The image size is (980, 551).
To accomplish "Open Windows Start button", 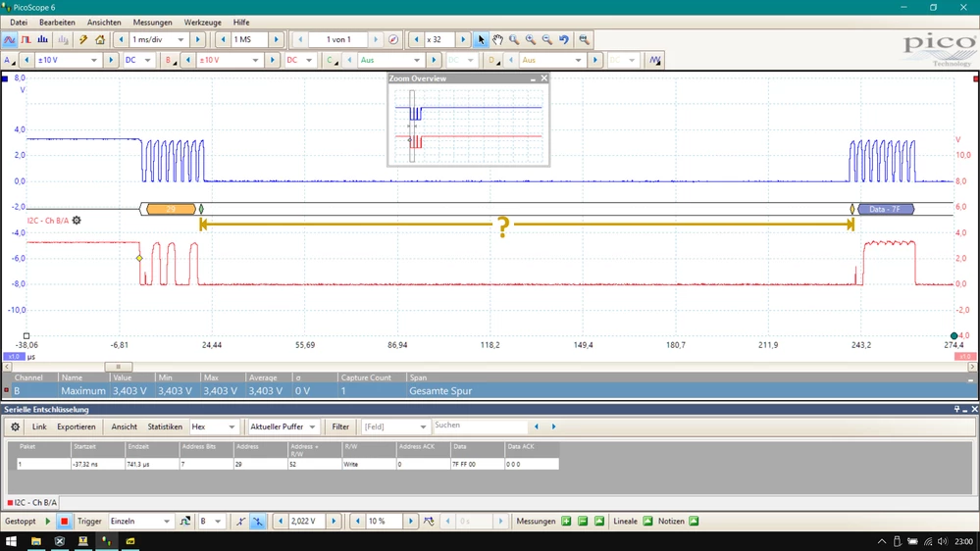I will click(11, 541).
